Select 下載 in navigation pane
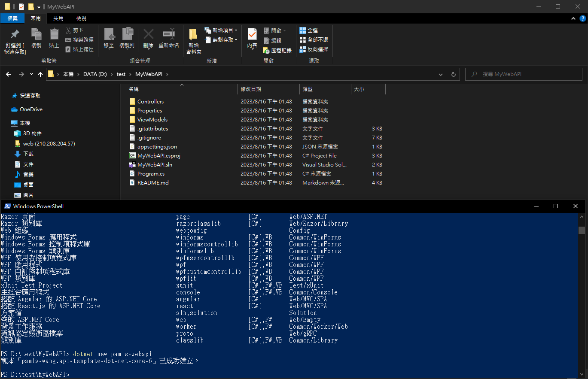 pyautogui.click(x=24, y=154)
